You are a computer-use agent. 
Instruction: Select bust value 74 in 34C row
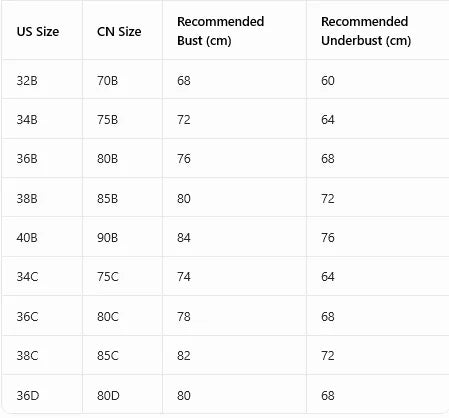coord(184,277)
